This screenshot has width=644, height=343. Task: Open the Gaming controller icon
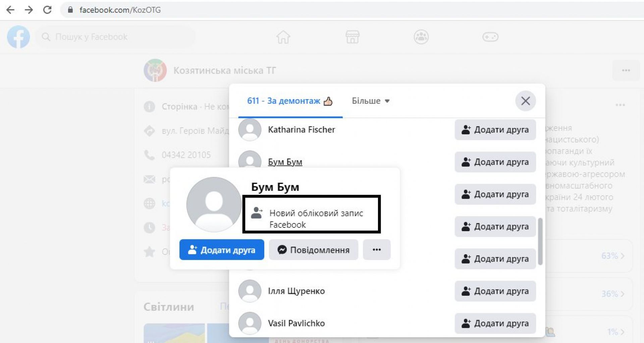tap(490, 37)
